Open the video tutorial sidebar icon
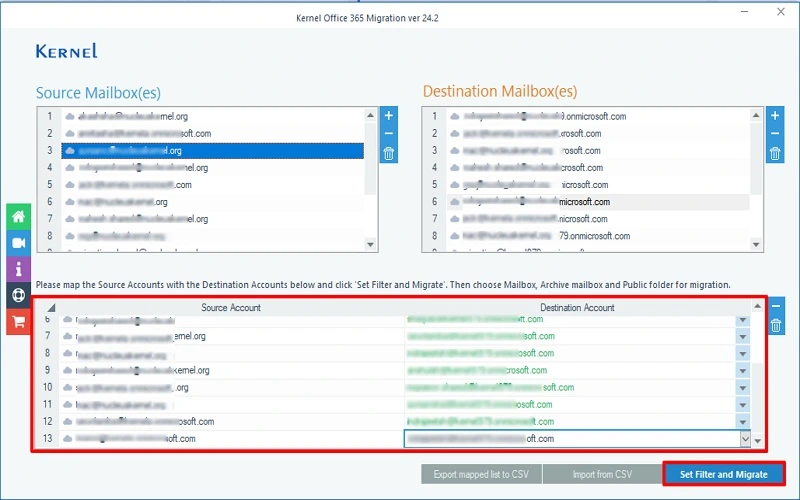This screenshot has width=800, height=500. (x=18, y=242)
